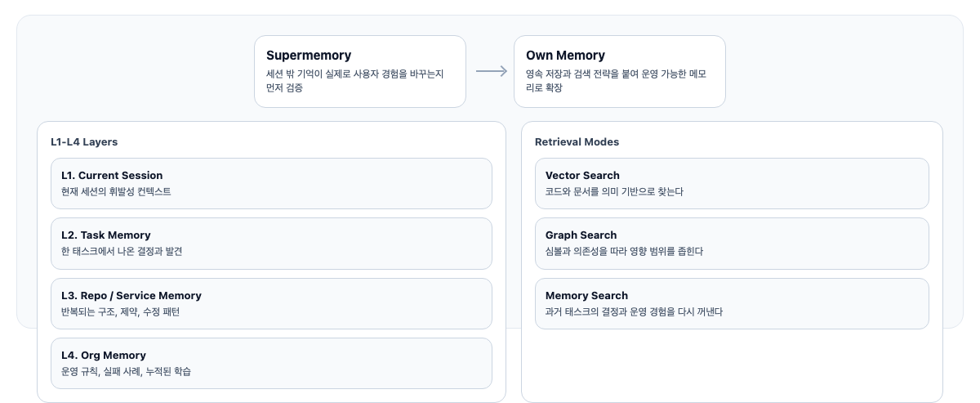The height and width of the screenshot is (403, 980).
Task: Click the description under L1. Current Session
Action: (116, 191)
